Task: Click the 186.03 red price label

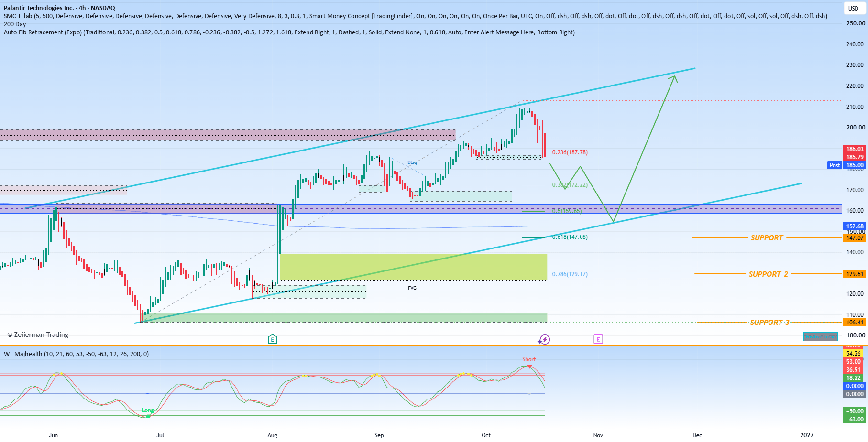Action: [855, 149]
